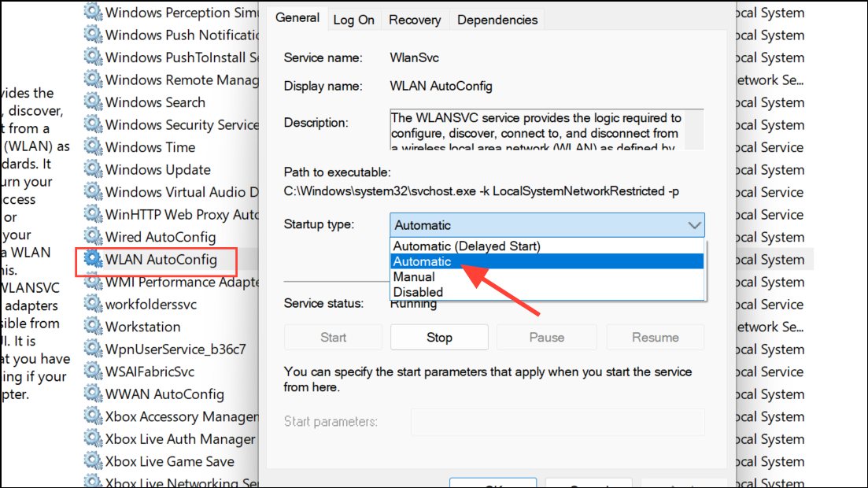Select the WSAIFabricSvc service name
This screenshot has height=488, width=868.
click(150, 372)
